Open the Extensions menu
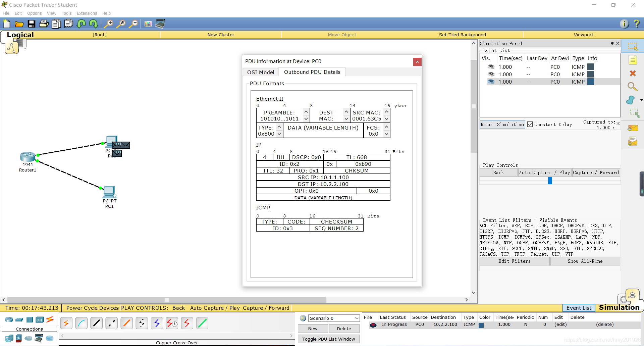The height and width of the screenshot is (346, 644). pos(87,13)
